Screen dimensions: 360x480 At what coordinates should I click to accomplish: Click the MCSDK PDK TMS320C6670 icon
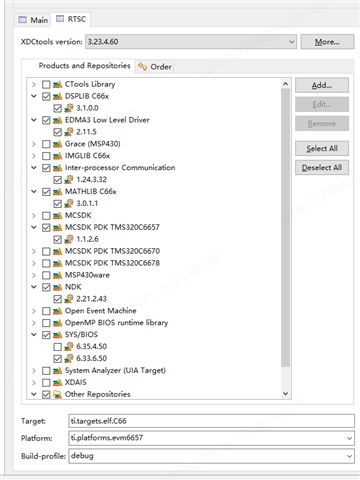pyautogui.click(x=57, y=251)
